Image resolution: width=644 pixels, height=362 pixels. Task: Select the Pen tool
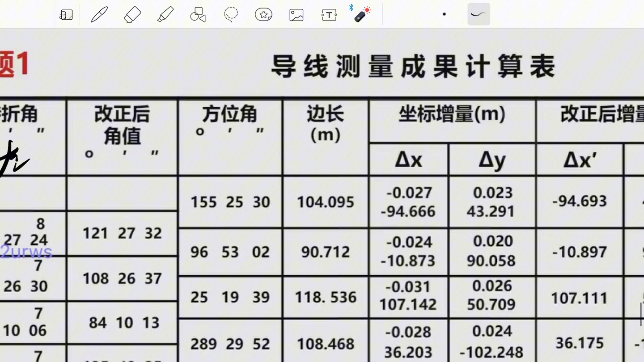99,15
